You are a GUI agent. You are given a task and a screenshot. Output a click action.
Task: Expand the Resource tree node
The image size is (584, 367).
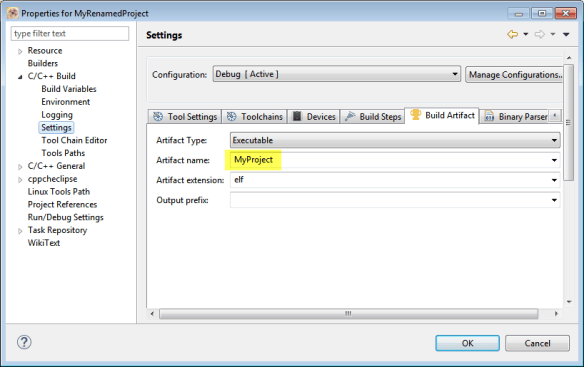[x=20, y=51]
